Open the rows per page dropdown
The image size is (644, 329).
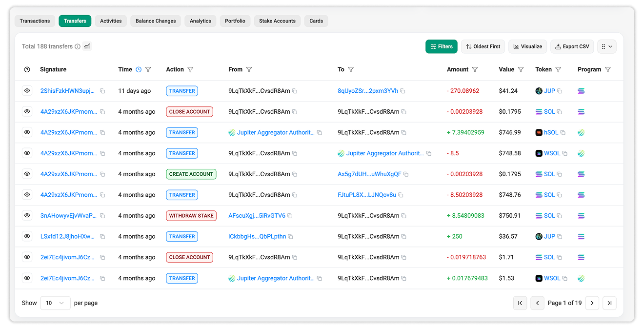tap(55, 303)
